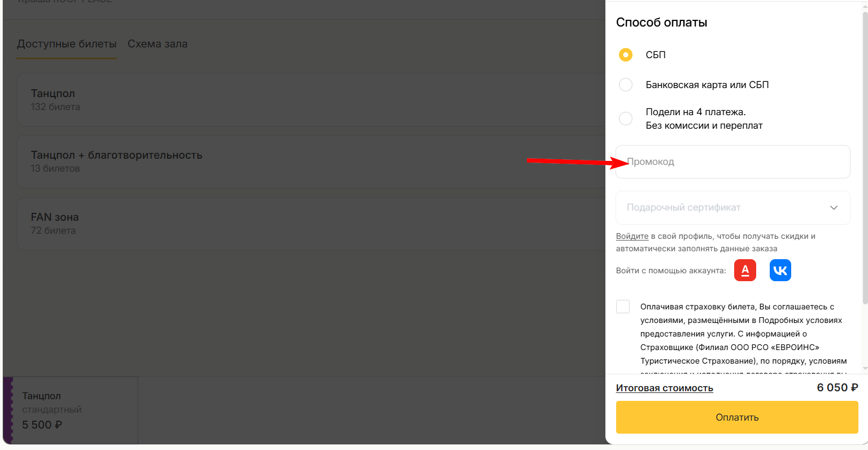Screen dimensions: 868x450
Task: Tick the ticket insurance agreement checkbox
Action: 623,307
